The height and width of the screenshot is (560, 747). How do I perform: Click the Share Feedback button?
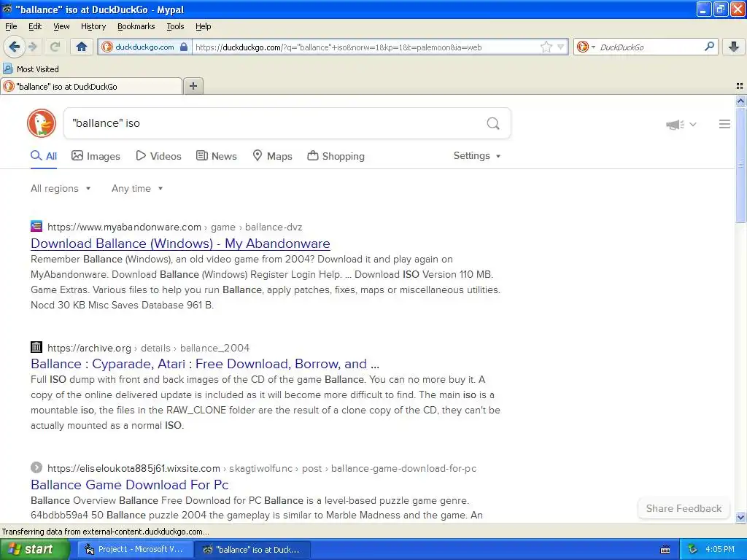(x=684, y=508)
